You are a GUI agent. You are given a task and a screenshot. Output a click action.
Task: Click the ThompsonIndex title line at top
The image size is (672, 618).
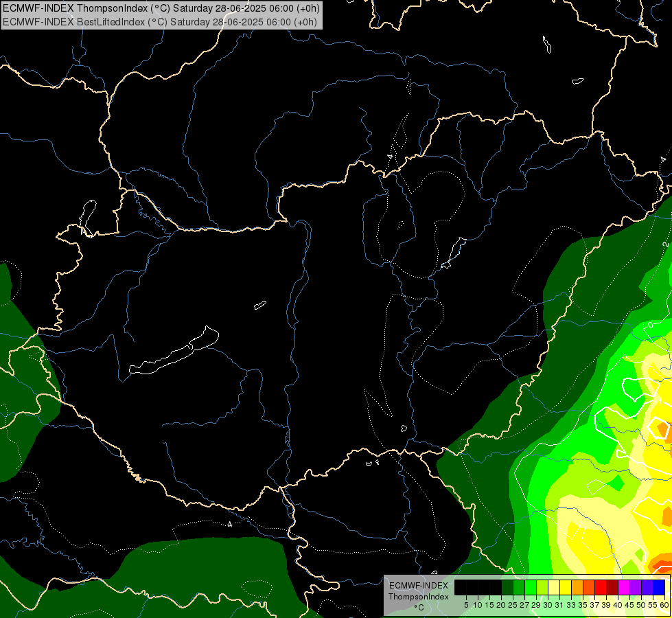(161, 8)
